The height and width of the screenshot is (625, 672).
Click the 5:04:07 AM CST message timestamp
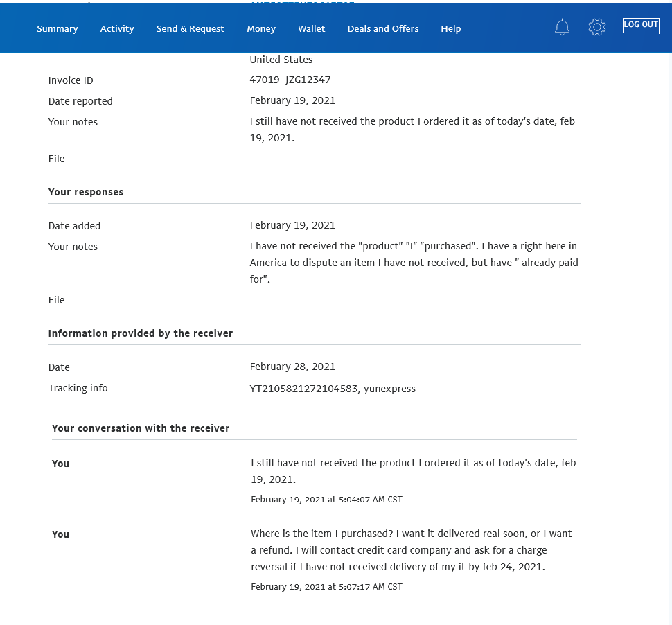(x=326, y=500)
